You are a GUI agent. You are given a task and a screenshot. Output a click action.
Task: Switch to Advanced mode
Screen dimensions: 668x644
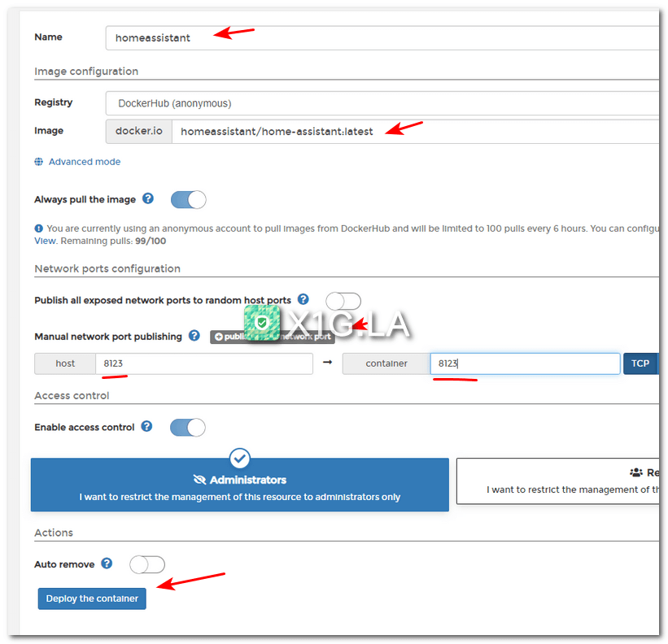pyautogui.click(x=85, y=162)
